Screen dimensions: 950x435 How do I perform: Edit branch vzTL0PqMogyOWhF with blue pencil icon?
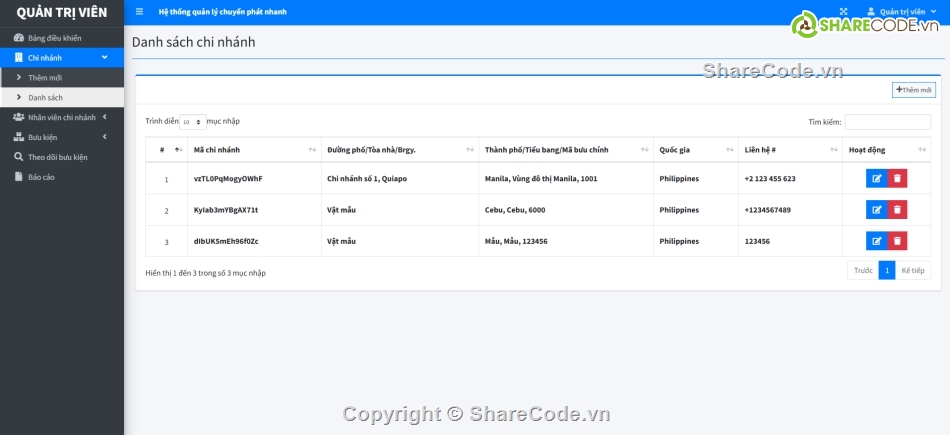tap(876, 179)
